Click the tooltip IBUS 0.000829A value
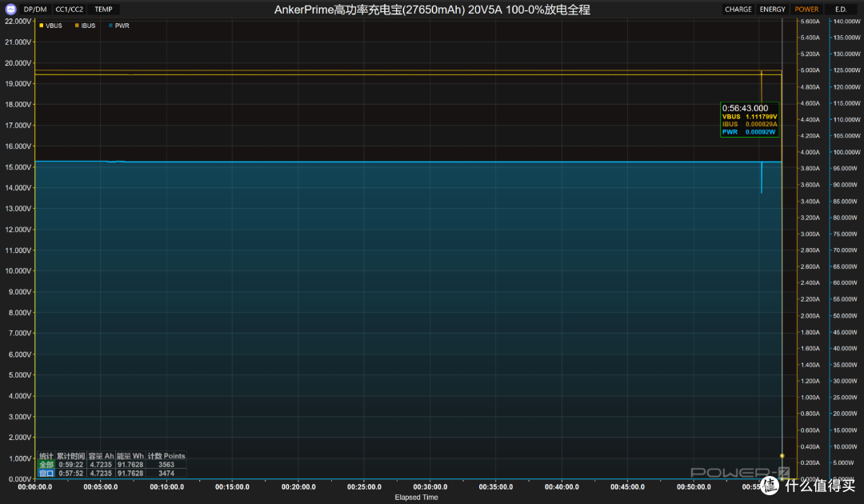The width and height of the screenshot is (864, 504). click(x=761, y=125)
